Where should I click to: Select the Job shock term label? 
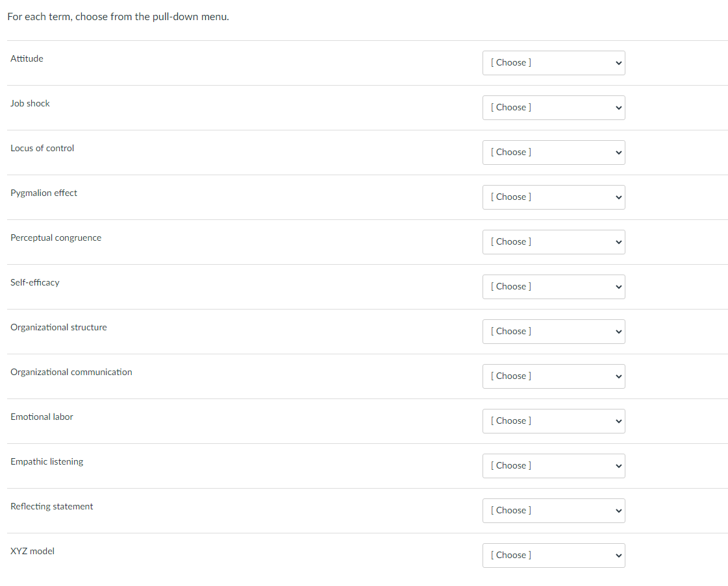30,103
